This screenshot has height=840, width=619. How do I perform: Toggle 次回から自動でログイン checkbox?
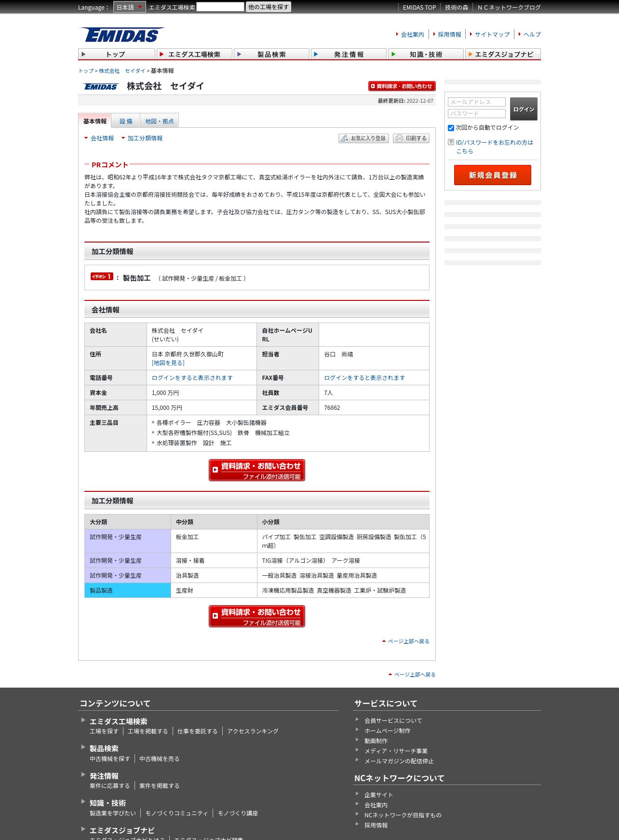click(451, 128)
